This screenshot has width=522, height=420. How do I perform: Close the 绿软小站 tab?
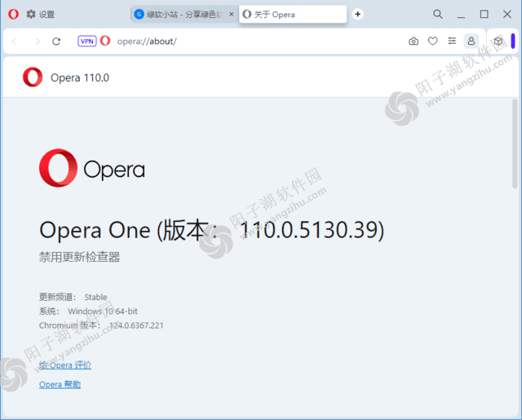pos(232,15)
